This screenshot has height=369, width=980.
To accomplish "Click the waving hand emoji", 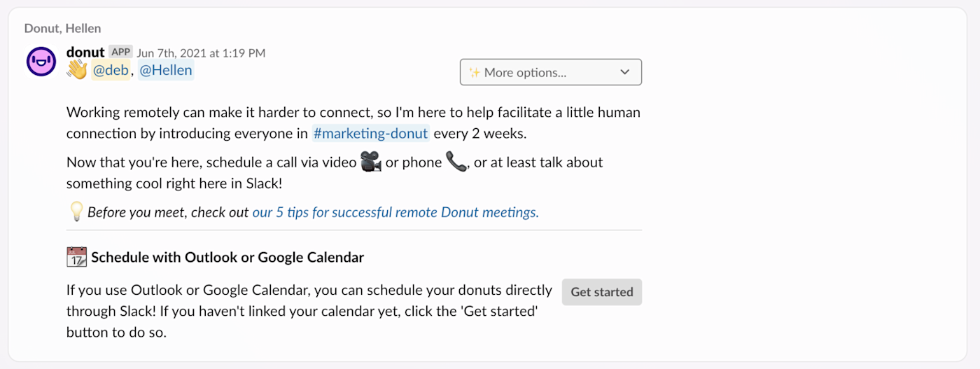I will click(x=76, y=70).
